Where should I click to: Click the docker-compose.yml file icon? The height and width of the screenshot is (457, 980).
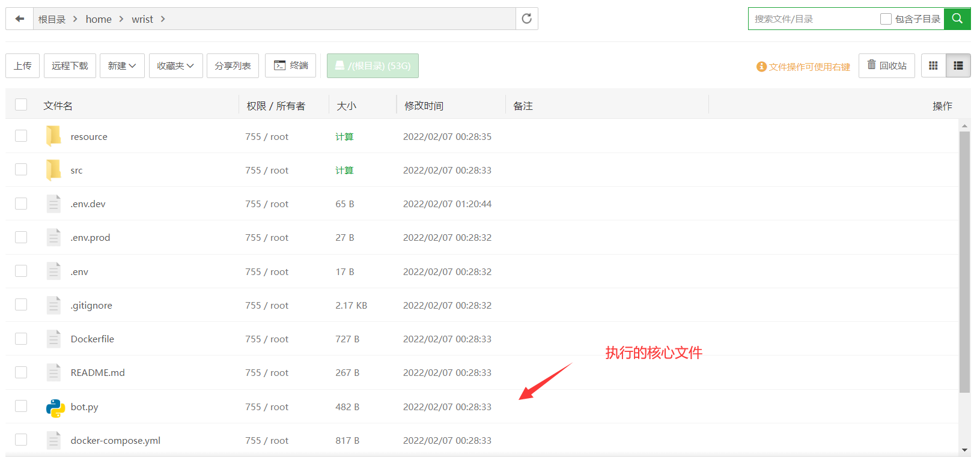pos(53,440)
